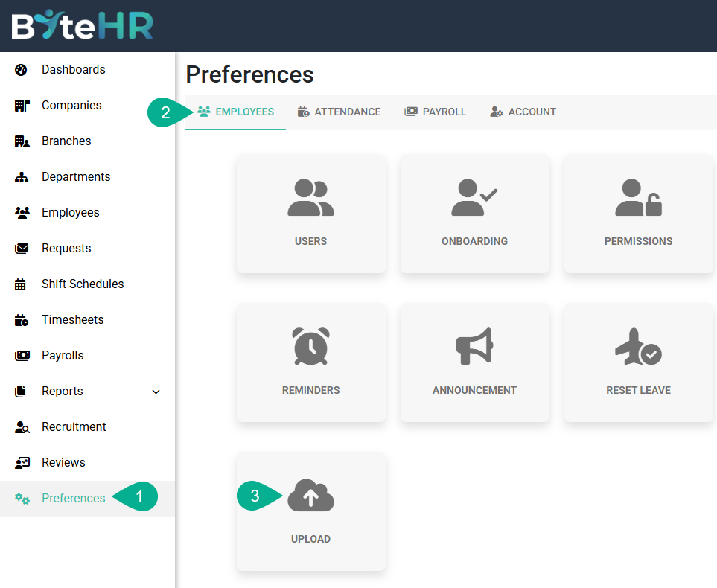Select Preferences in sidebar
717x588 pixels.
pos(87,499)
